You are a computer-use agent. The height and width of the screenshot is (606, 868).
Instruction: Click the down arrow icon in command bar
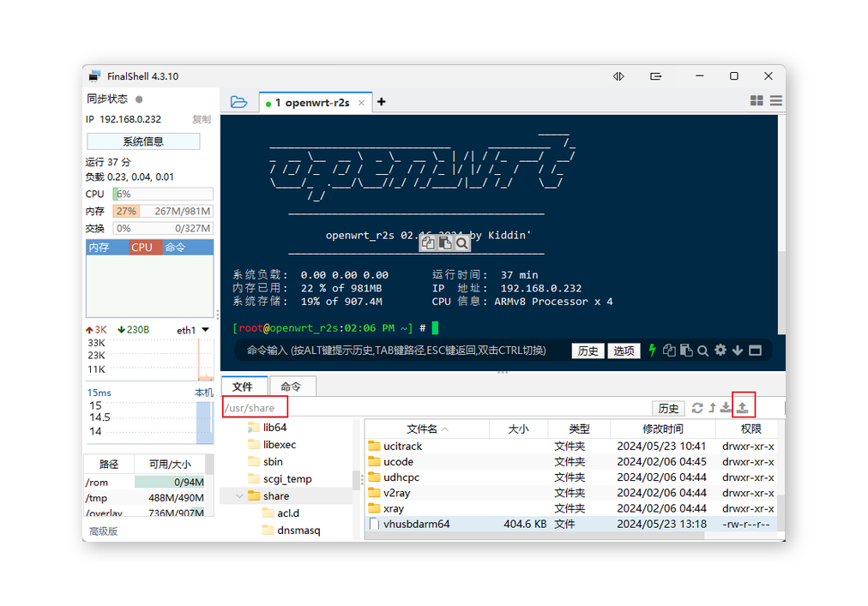pos(738,351)
